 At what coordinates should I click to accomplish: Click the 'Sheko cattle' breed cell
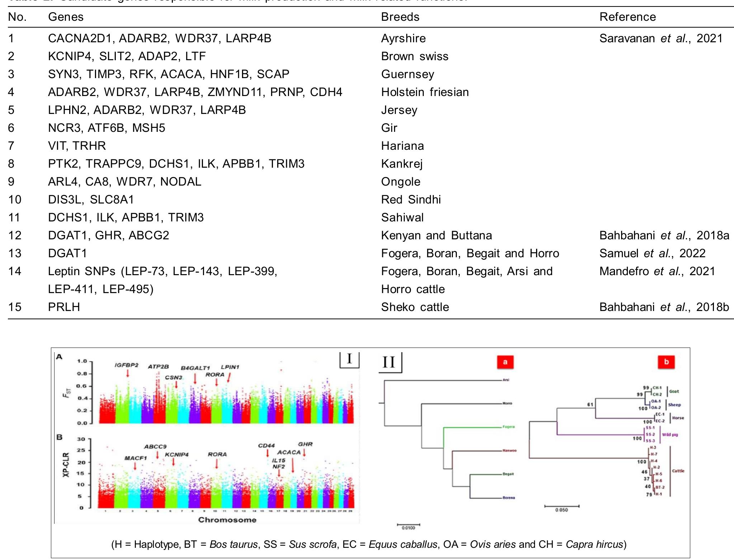pyautogui.click(x=415, y=307)
